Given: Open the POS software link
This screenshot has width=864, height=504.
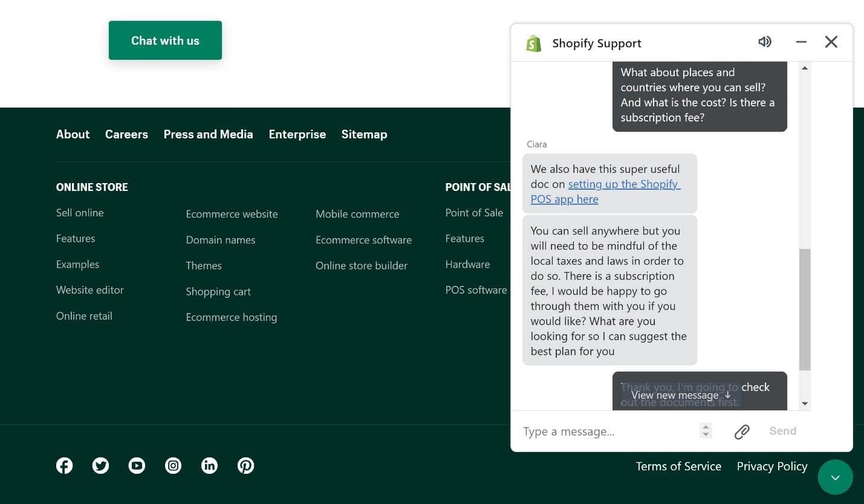Looking at the screenshot, I should pyautogui.click(x=476, y=290).
